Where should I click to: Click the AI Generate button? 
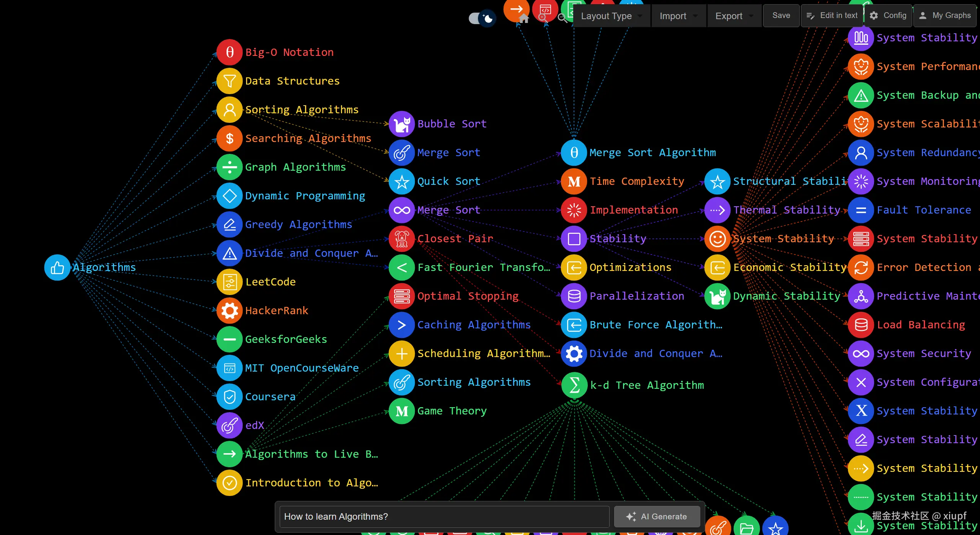tap(657, 517)
